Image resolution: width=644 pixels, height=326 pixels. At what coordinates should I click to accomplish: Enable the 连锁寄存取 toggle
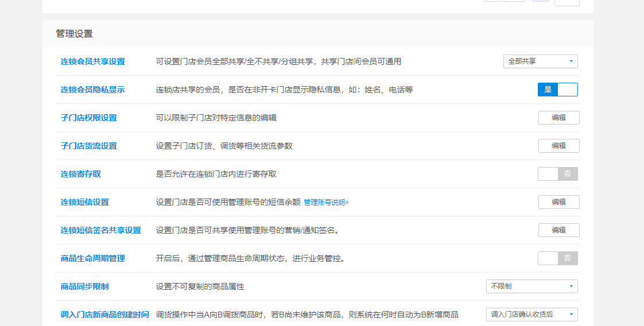[557, 174]
